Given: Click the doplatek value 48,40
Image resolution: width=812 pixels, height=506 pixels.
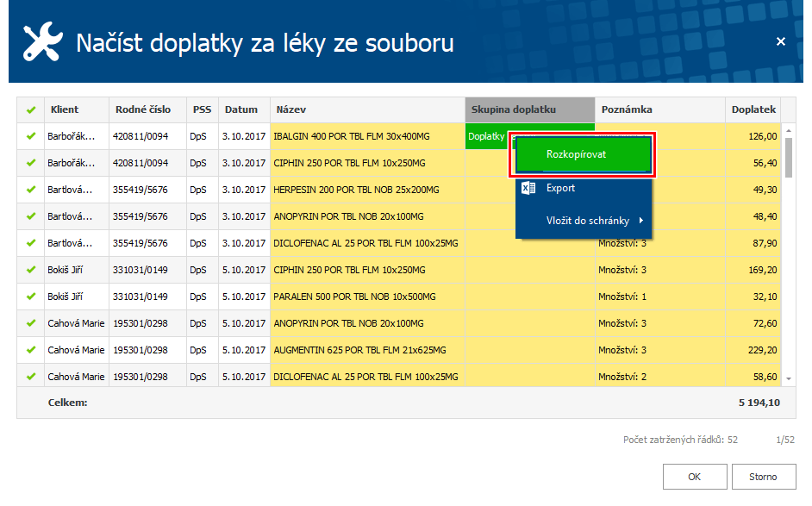Looking at the screenshot, I should (x=765, y=216).
